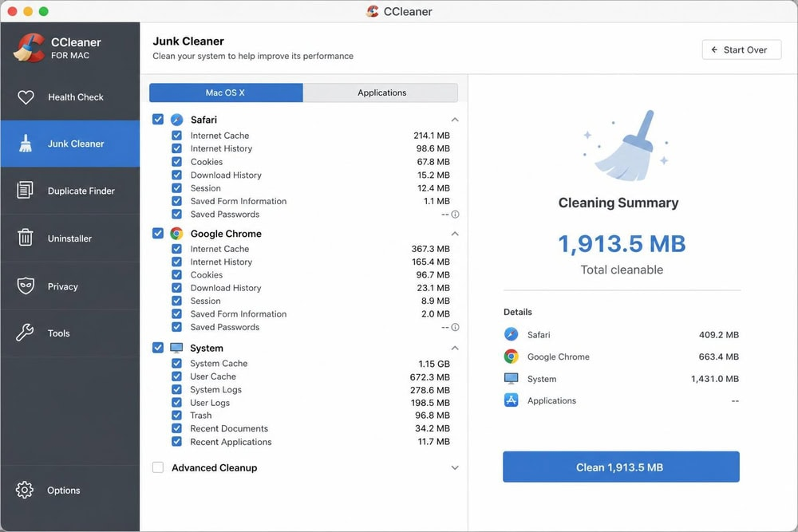The image size is (798, 532).
Task: Select Safari 409.2 MB details value
Action: [719, 335]
